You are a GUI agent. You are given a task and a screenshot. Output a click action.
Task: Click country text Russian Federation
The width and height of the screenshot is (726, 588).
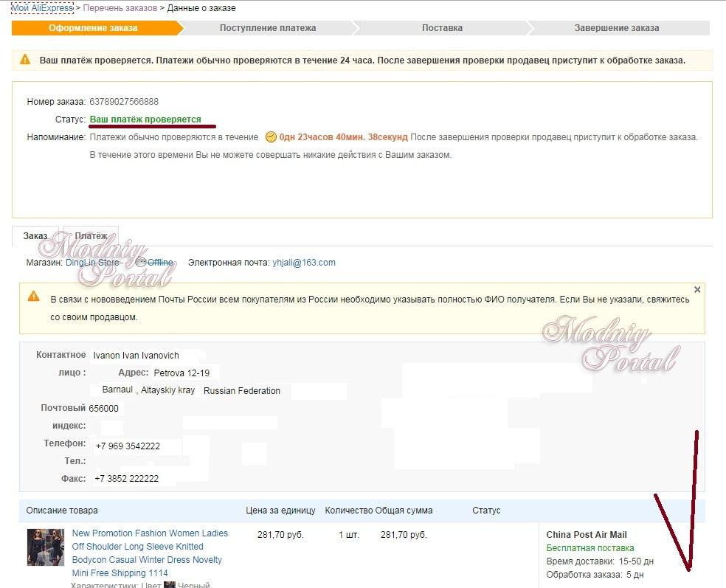pyautogui.click(x=242, y=391)
